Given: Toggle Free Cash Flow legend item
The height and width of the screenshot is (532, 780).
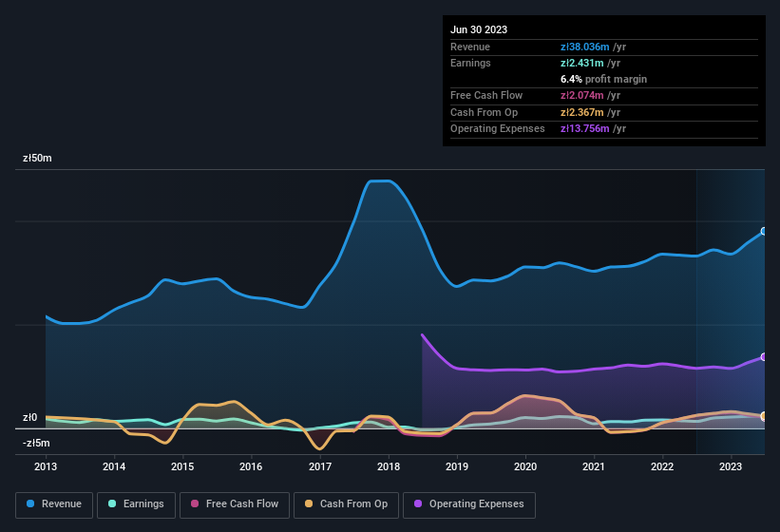Looking at the screenshot, I should (236, 504).
